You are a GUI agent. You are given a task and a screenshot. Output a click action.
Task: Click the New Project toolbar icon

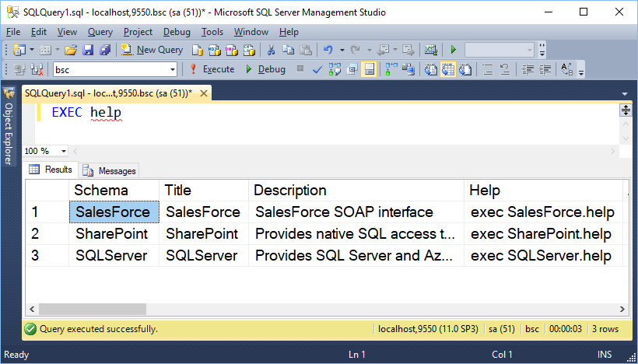click(19, 50)
